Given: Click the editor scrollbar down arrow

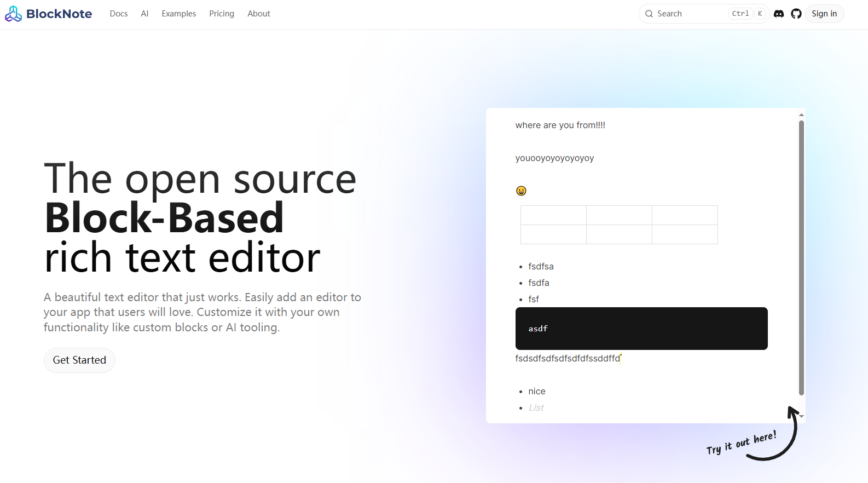Looking at the screenshot, I should [801, 417].
